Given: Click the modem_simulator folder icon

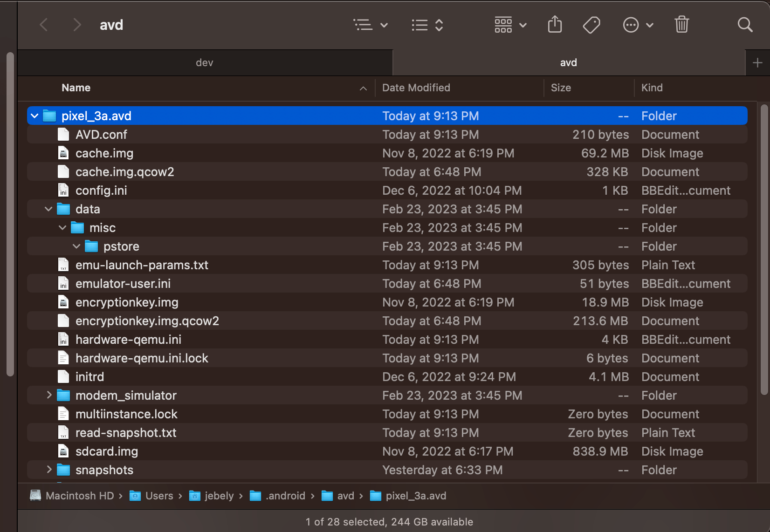Looking at the screenshot, I should pos(63,395).
